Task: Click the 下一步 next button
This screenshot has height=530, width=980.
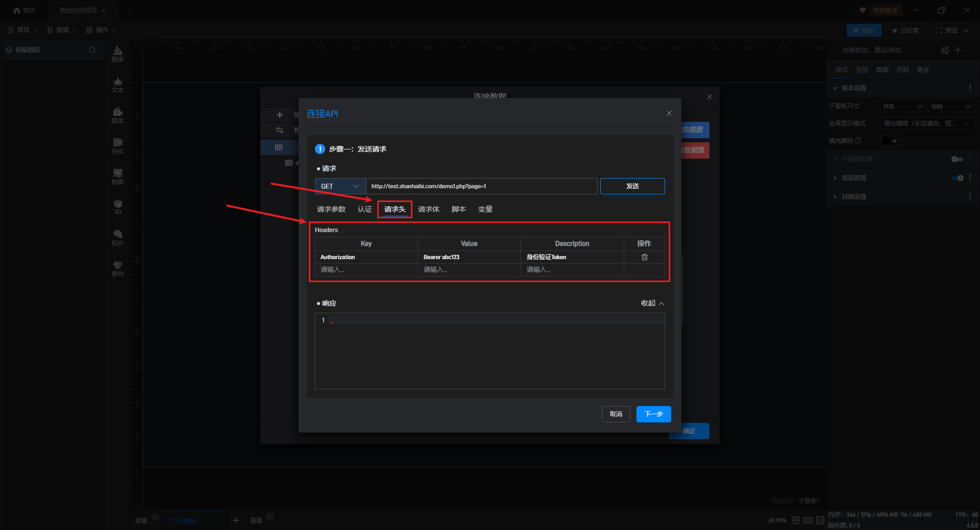Action: [x=653, y=414]
